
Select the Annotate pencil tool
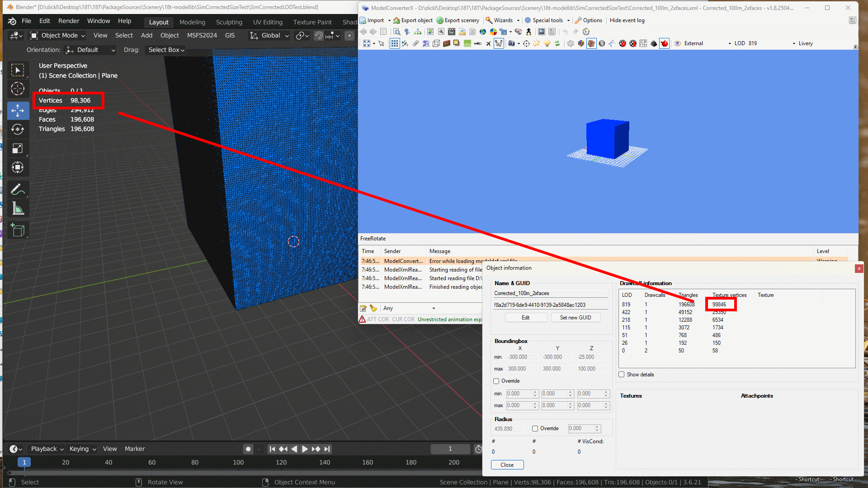click(x=18, y=189)
